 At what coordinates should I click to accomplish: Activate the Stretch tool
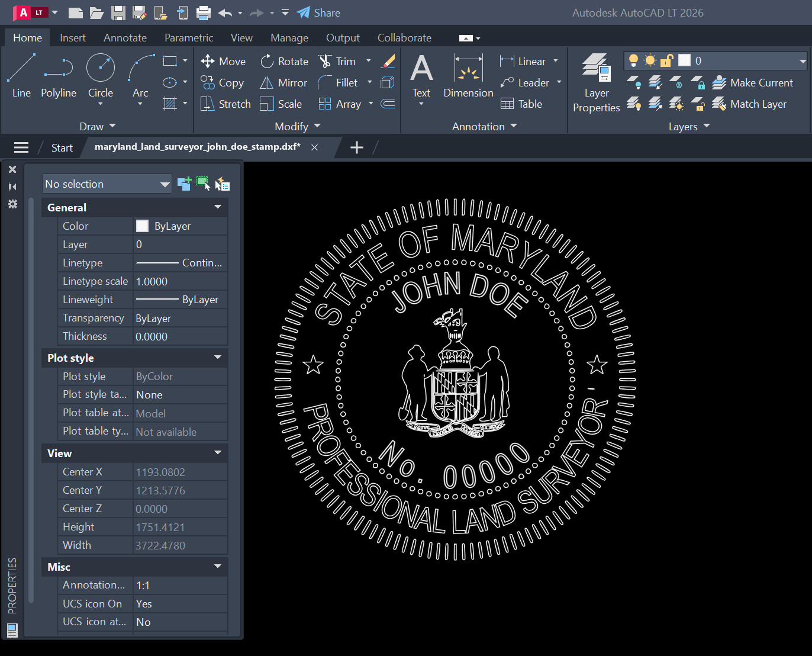click(225, 104)
